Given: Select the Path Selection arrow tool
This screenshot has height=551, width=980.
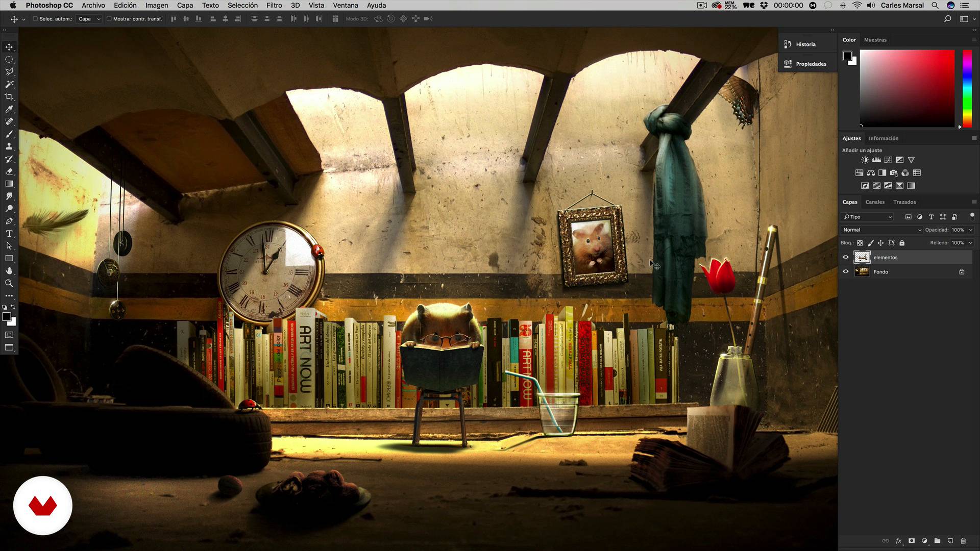Looking at the screenshot, I should (x=9, y=246).
